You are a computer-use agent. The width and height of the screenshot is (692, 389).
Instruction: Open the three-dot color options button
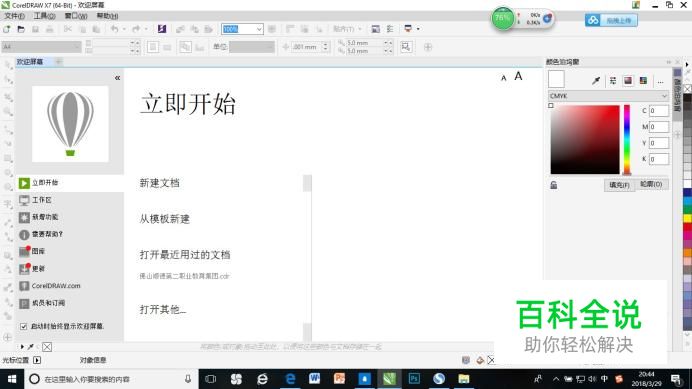[x=660, y=82]
